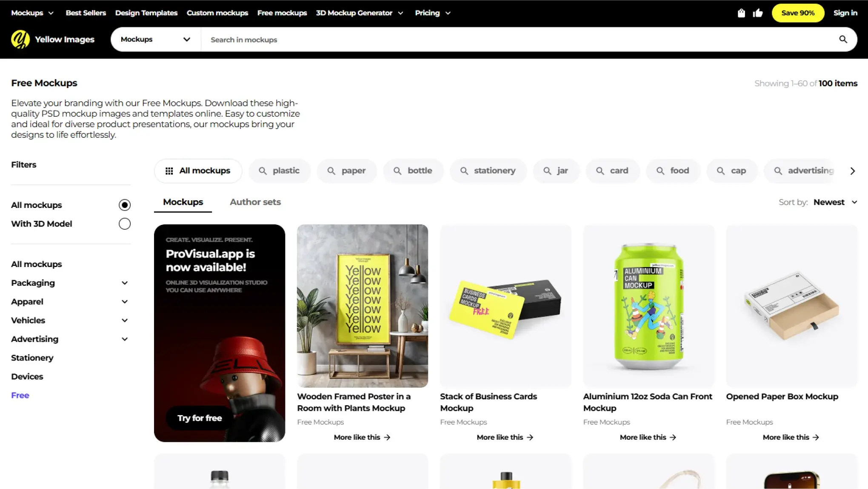Image resolution: width=868 pixels, height=489 pixels.
Task: Click the search magnifier icon in search bar
Action: click(843, 40)
